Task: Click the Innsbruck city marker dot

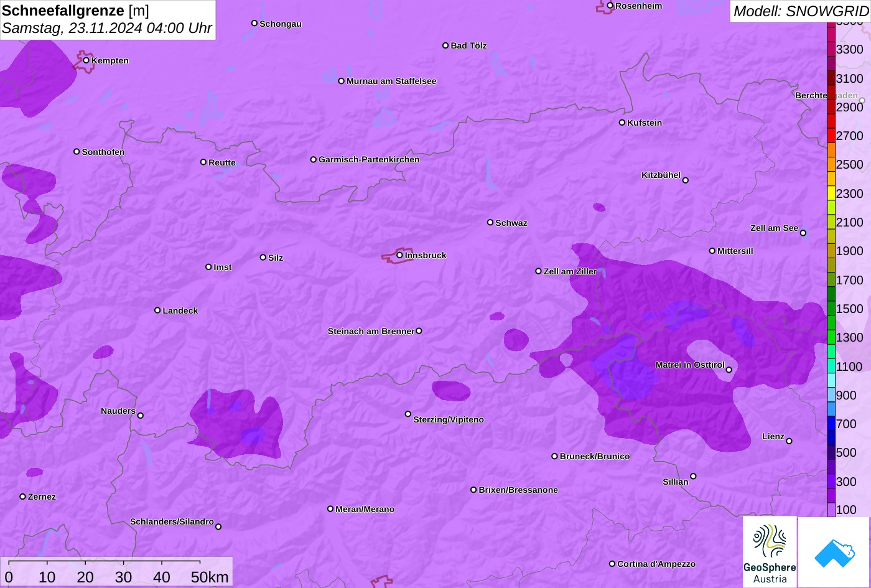Action: [399, 255]
